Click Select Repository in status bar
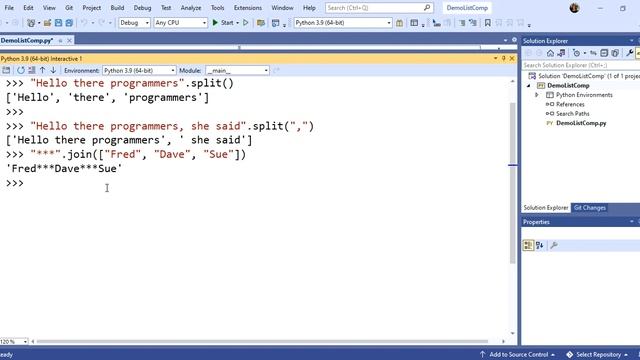 597,354
